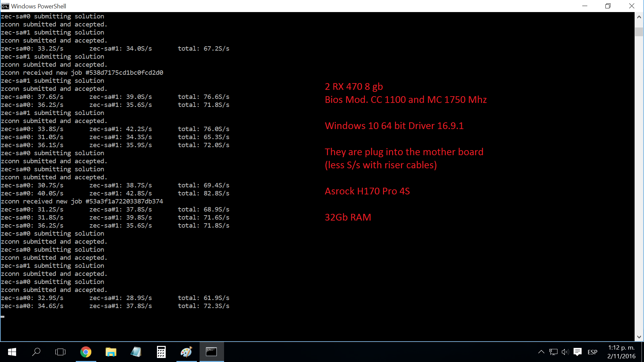
Task: Click the '(less S/s with riser cables)' text
Action: click(381, 165)
